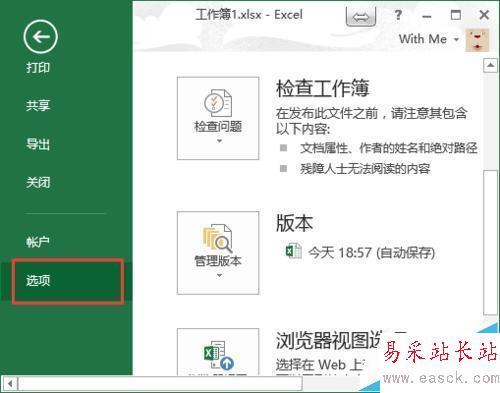Select 导出 (Export) in the sidebar
The image size is (500, 393).
(38, 144)
